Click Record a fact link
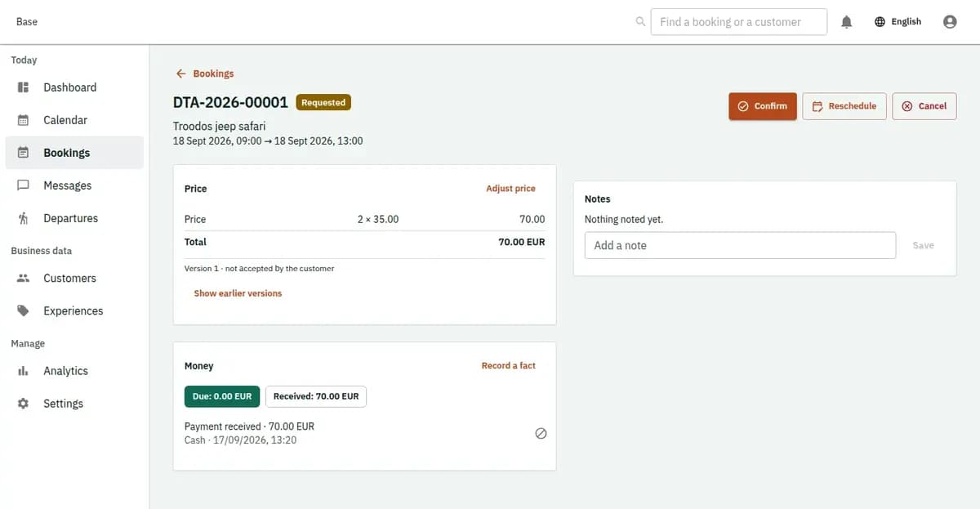 coord(509,366)
